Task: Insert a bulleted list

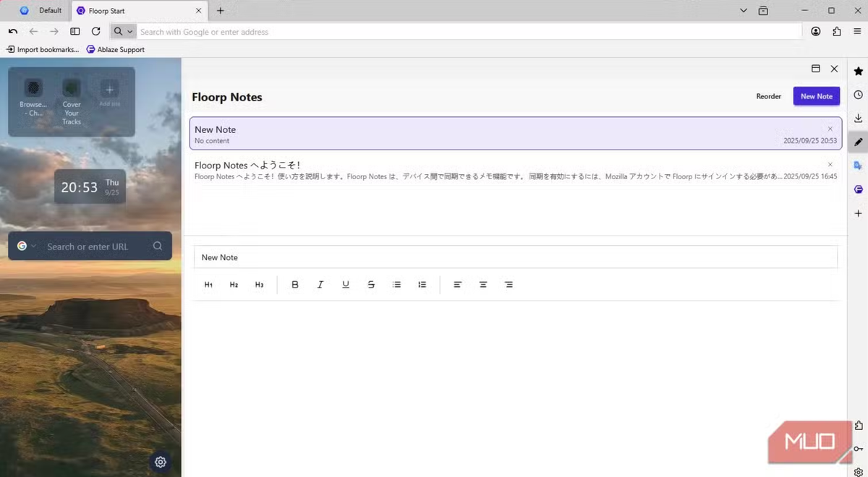Action: tap(396, 285)
